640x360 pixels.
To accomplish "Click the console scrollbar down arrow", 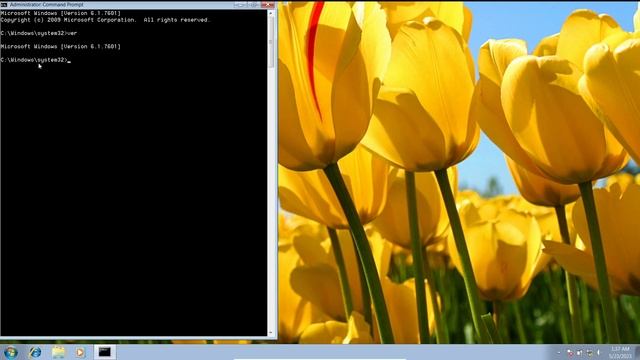I will tap(271, 333).
